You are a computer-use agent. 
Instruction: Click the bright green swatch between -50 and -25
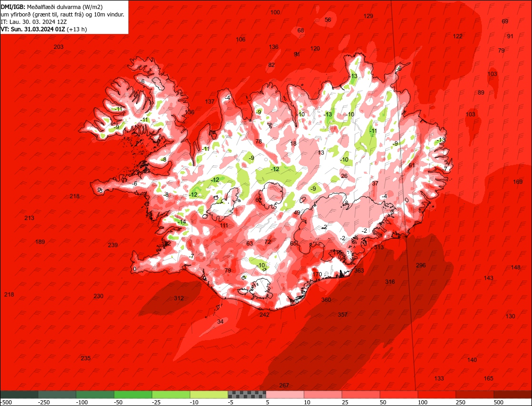coord(133,394)
